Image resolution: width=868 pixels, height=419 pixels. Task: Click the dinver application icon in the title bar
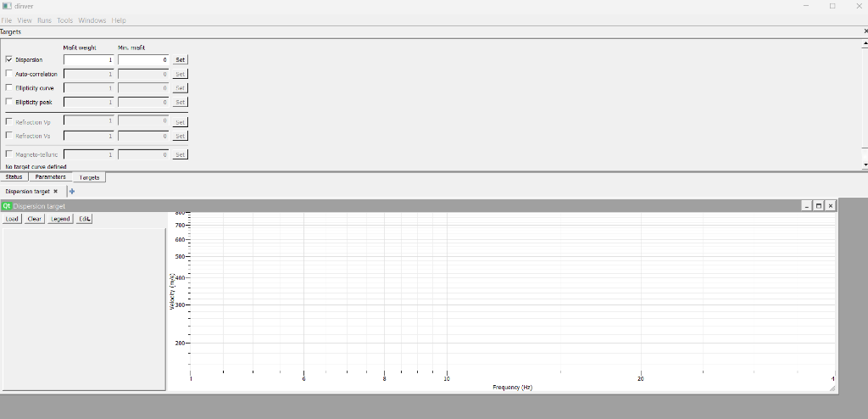(7, 6)
